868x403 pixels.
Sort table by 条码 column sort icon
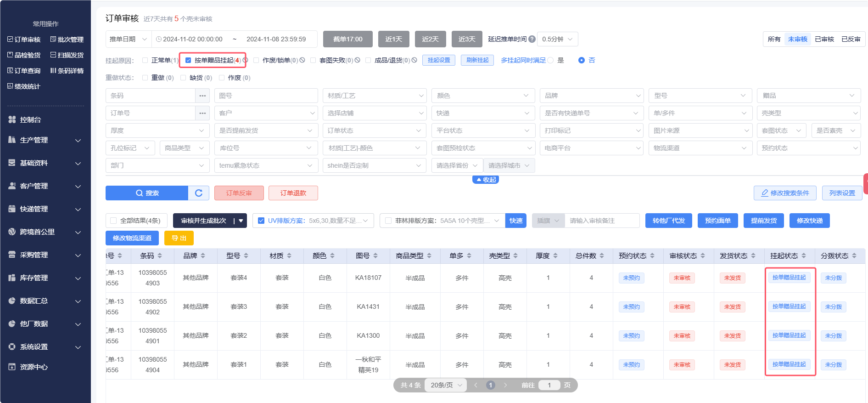160,256
